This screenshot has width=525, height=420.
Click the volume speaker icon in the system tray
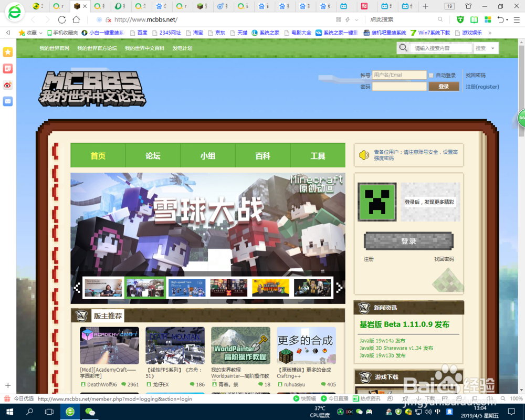(427, 412)
